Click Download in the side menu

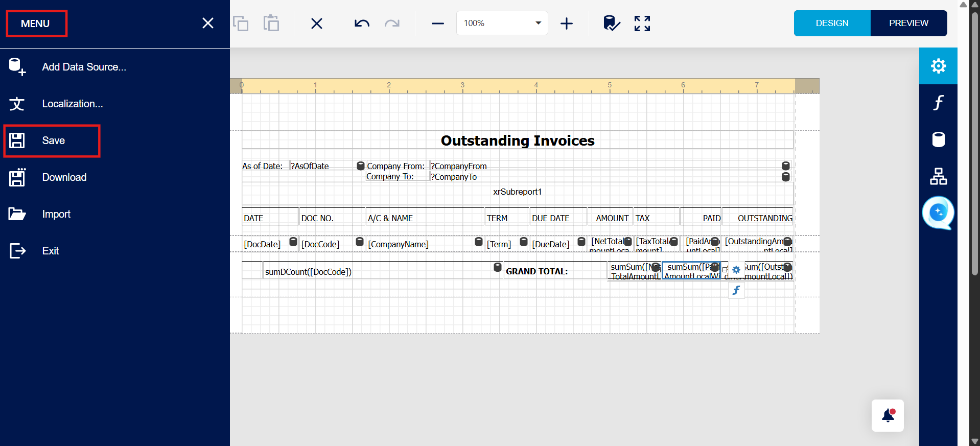click(x=64, y=177)
